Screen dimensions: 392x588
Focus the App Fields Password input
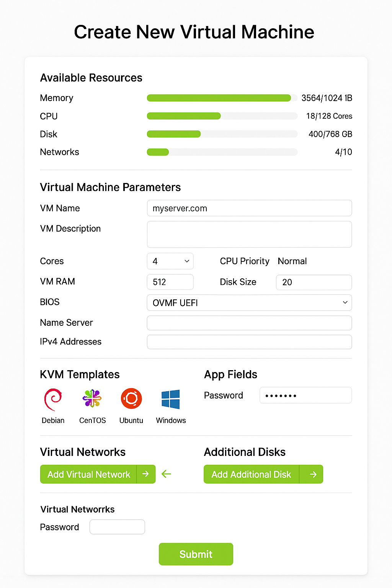tap(305, 395)
